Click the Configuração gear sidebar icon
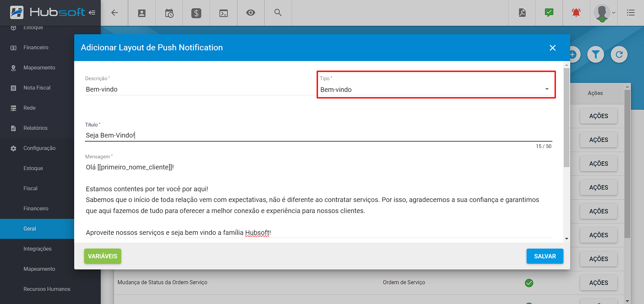 point(13,148)
